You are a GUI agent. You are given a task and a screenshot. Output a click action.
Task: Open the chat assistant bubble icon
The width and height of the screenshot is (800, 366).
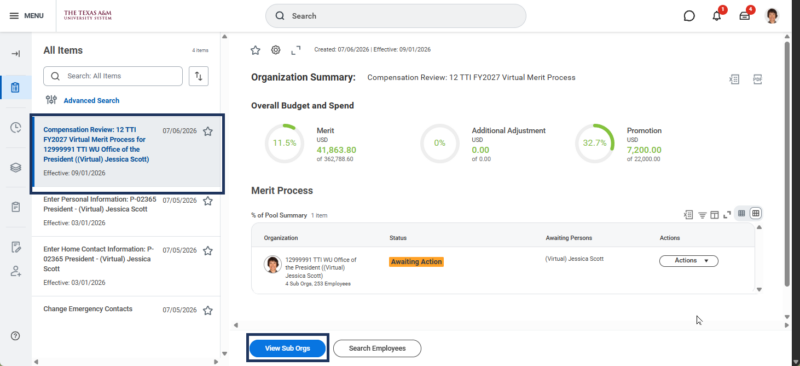pyautogui.click(x=689, y=16)
